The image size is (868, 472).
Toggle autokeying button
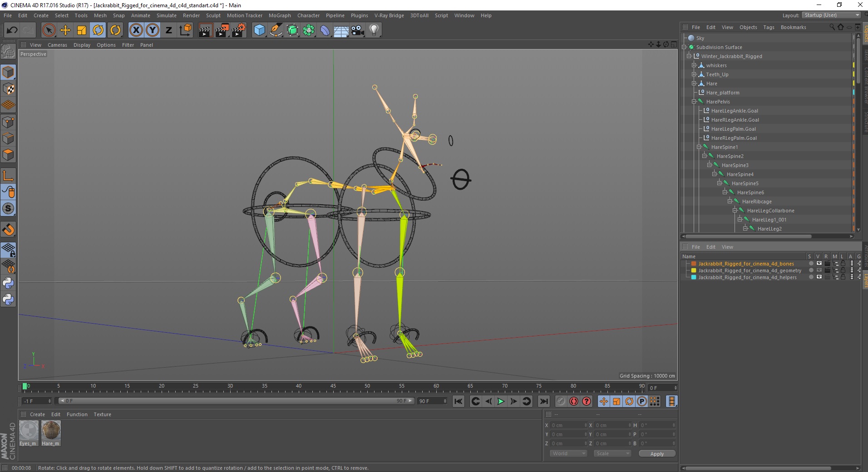(x=574, y=401)
